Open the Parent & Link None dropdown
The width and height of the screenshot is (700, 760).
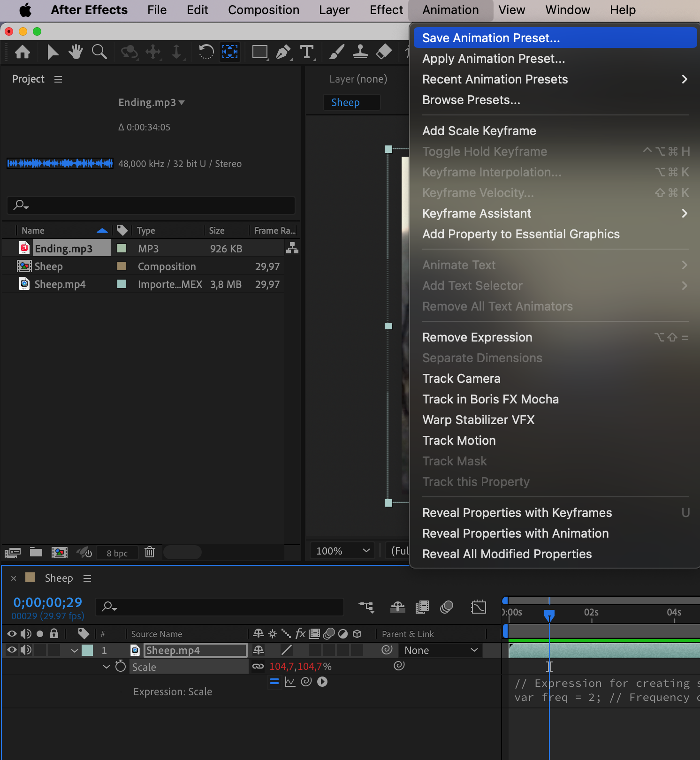tap(441, 650)
